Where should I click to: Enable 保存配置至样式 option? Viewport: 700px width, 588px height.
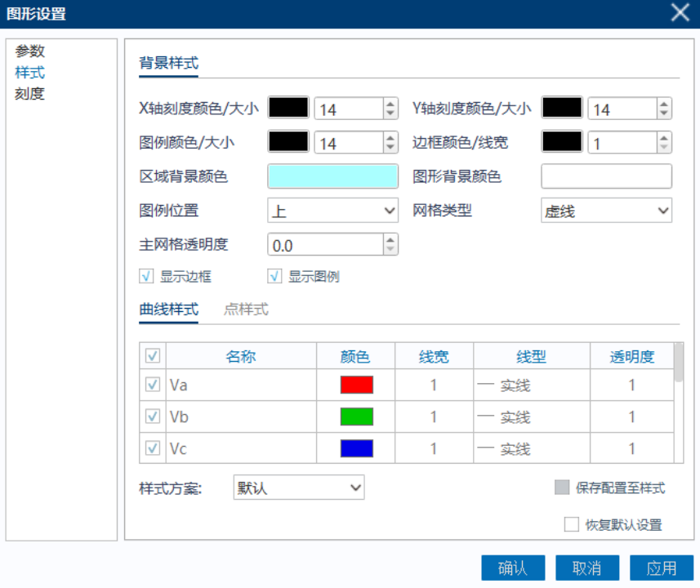tap(560, 487)
